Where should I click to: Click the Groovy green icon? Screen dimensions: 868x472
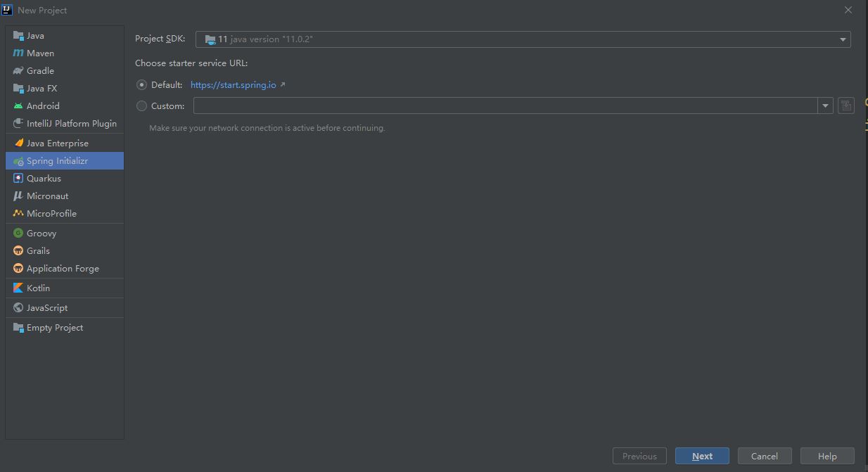tap(18, 233)
